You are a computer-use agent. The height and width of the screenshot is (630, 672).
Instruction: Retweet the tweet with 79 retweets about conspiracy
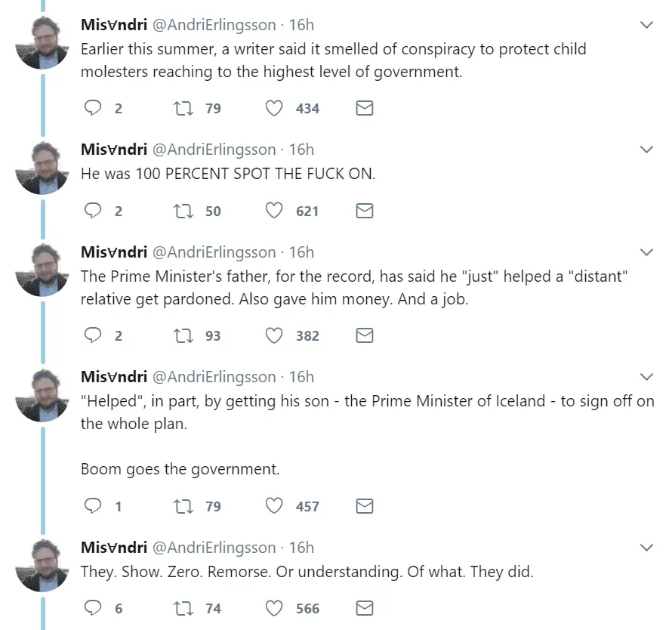pos(183,109)
